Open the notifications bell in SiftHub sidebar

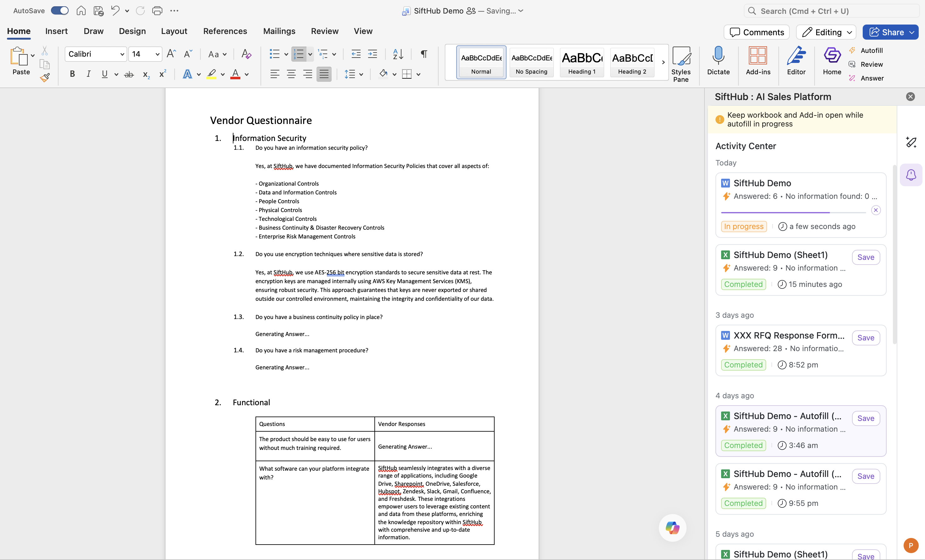click(x=911, y=175)
